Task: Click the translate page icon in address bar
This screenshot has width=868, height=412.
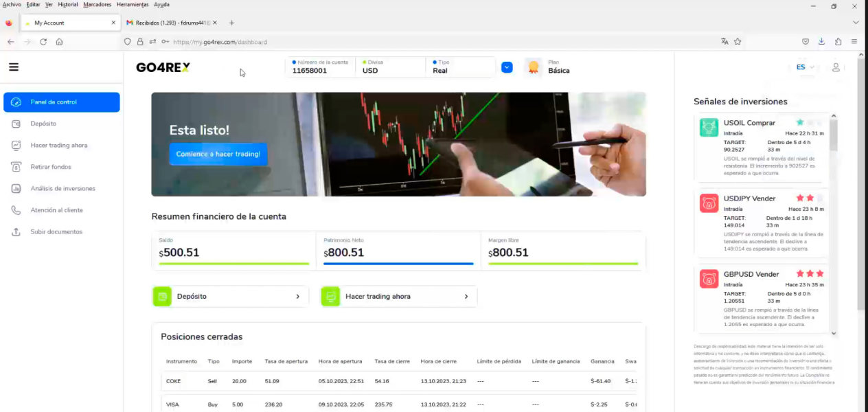Action: pyautogui.click(x=724, y=42)
